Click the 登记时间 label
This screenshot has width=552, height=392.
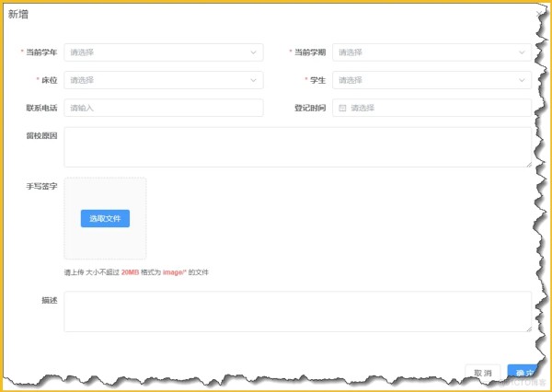tap(310, 109)
